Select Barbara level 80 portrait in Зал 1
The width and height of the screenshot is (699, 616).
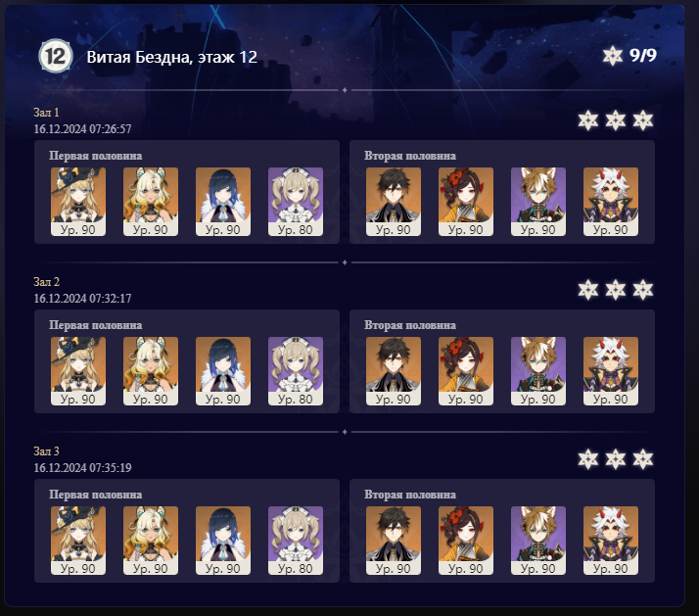(296, 202)
